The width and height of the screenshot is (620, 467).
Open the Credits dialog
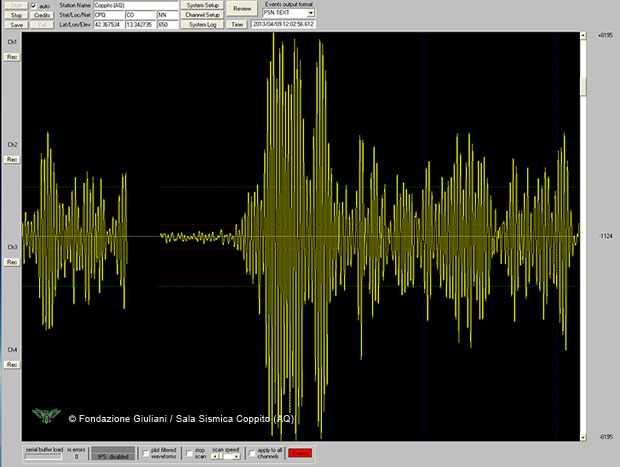point(42,15)
